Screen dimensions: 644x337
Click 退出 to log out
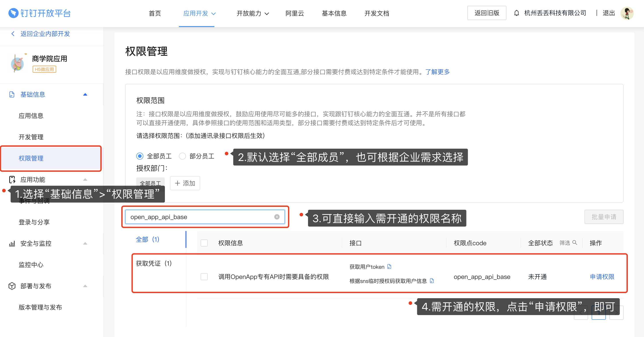608,13
